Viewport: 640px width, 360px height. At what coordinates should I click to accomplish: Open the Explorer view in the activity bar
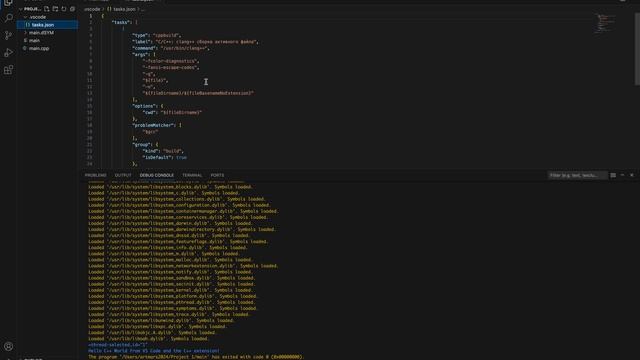pos(8,2)
